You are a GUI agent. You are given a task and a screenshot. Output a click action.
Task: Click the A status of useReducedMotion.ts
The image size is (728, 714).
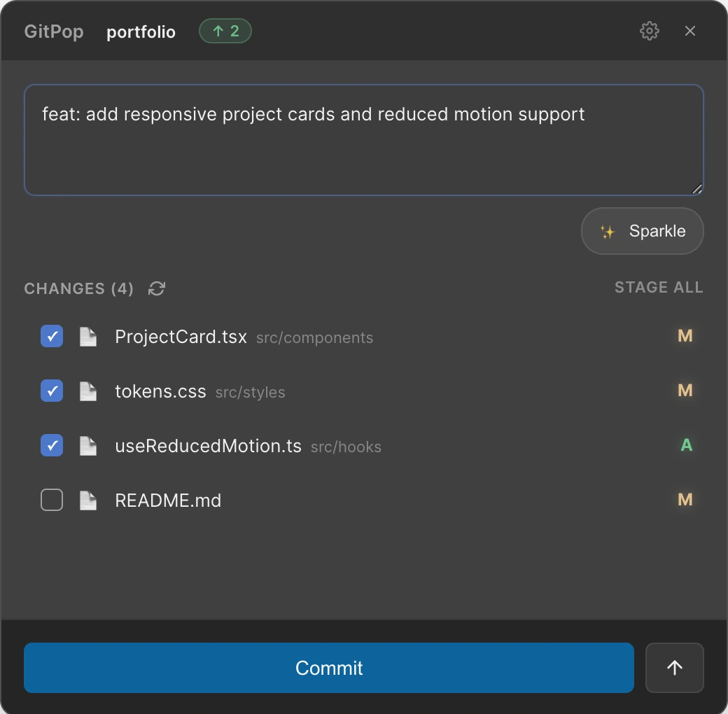click(x=686, y=445)
